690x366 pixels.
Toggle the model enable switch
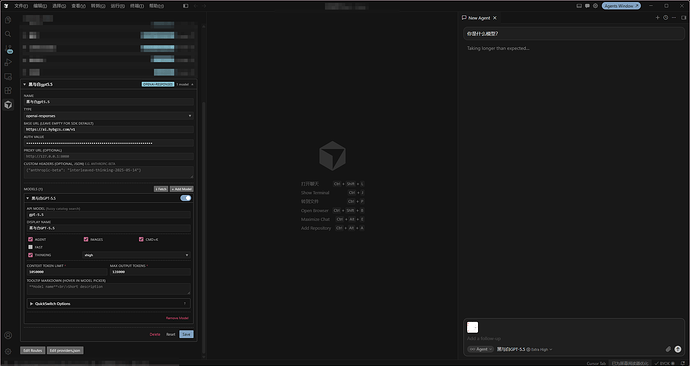coord(186,198)
